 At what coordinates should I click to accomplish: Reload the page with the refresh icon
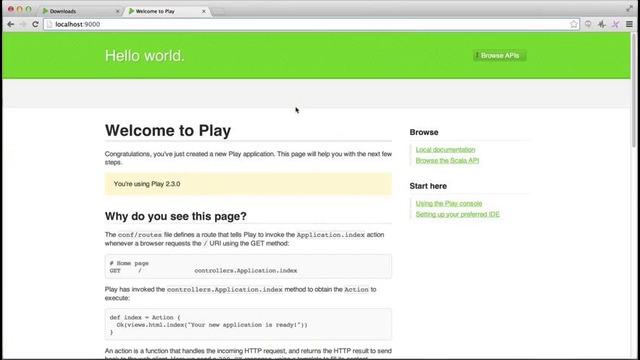35,24
